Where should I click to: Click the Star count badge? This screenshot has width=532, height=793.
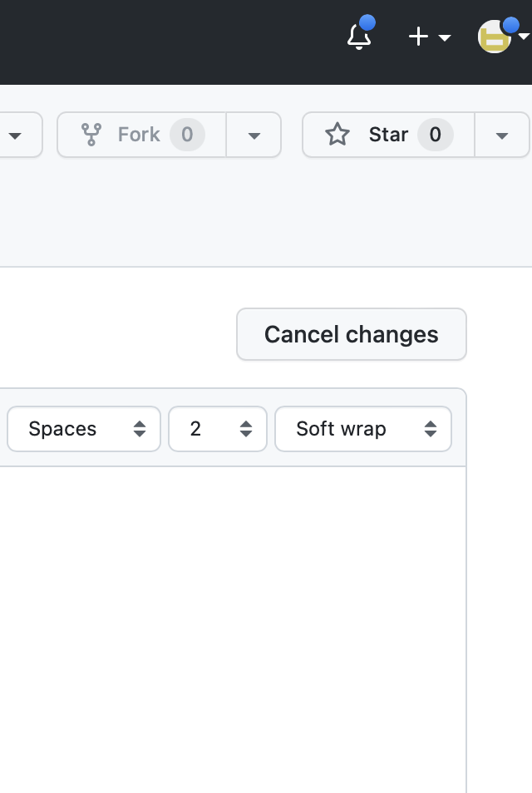[435, 135]
